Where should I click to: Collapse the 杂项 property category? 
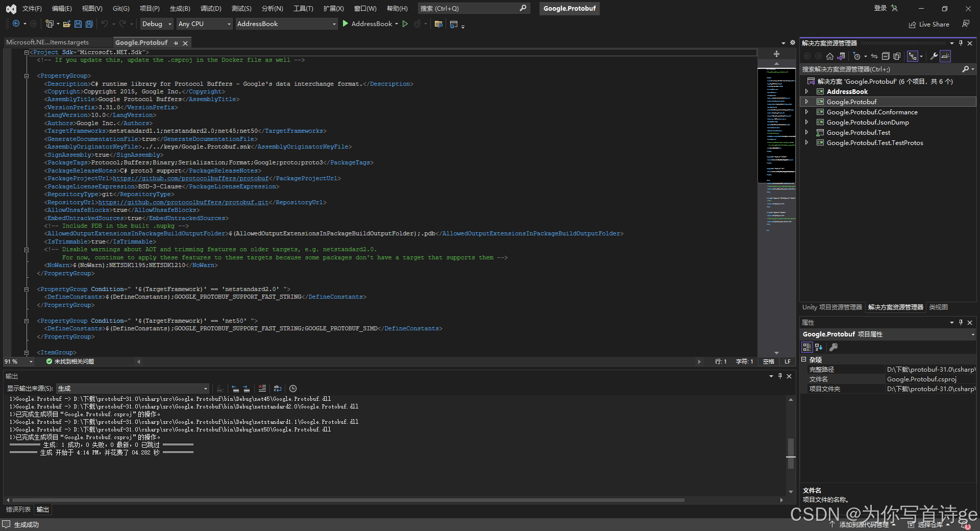coord(804,359)
